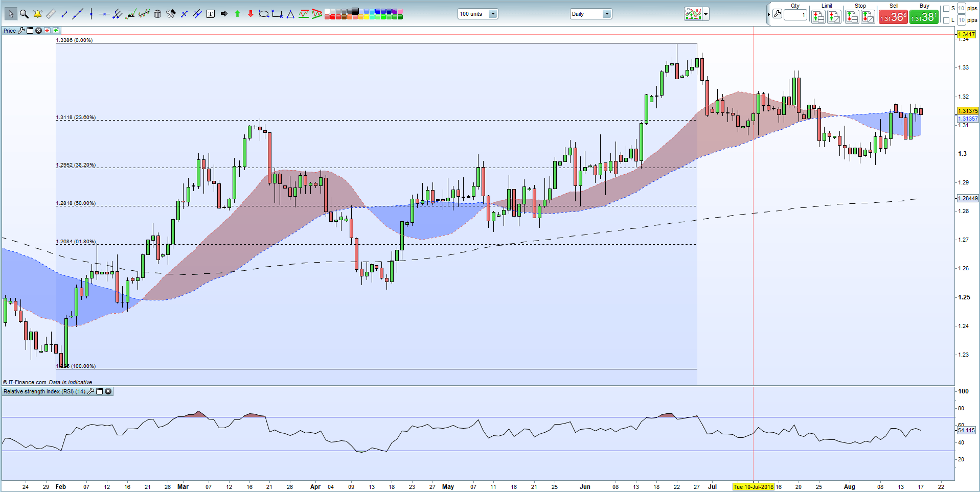The image size is (980, 492).
Task: Click the 1.2684 (61.80%) Fibonacci label
Action: [x=76, y=242]
